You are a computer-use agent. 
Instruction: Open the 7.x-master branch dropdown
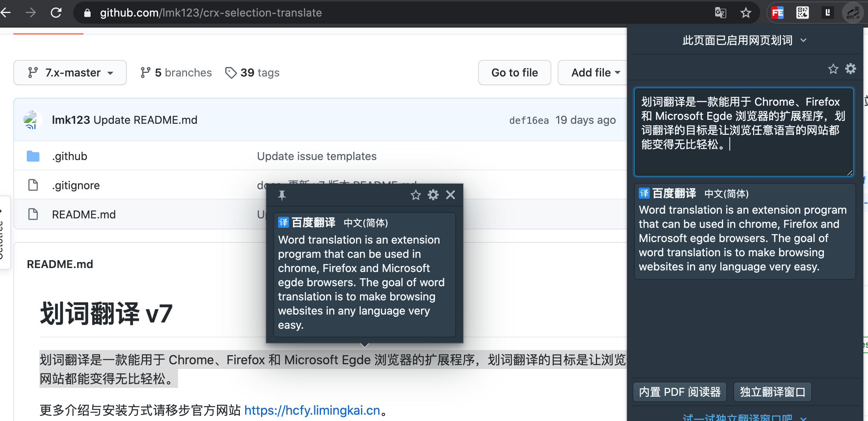(x=70, y=73)
